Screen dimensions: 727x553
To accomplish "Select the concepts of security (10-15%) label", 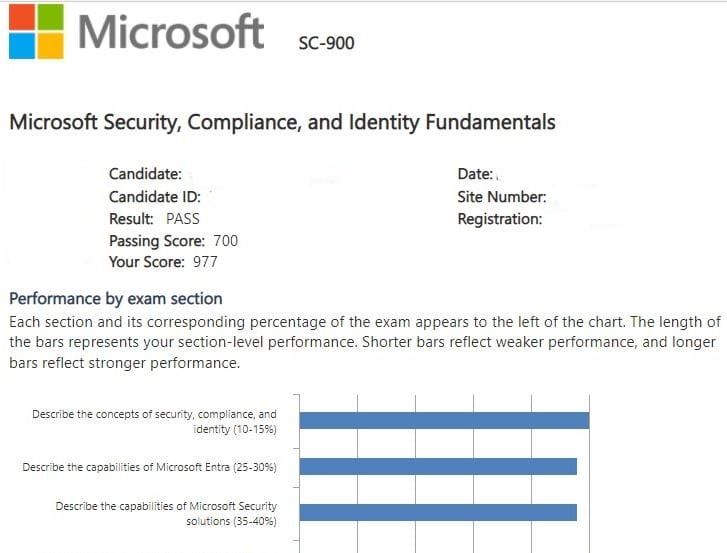I will tap(155, 421).
